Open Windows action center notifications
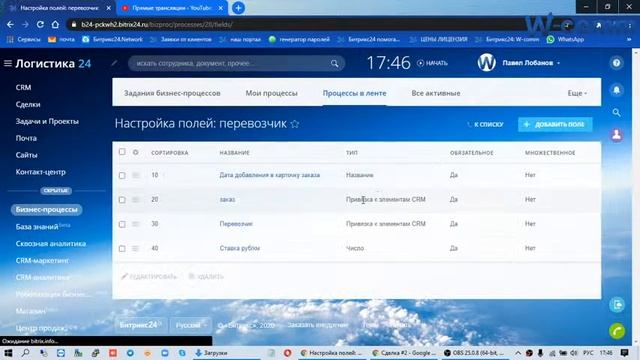Viewport: 640px width, 360px height. click(624, 353)
